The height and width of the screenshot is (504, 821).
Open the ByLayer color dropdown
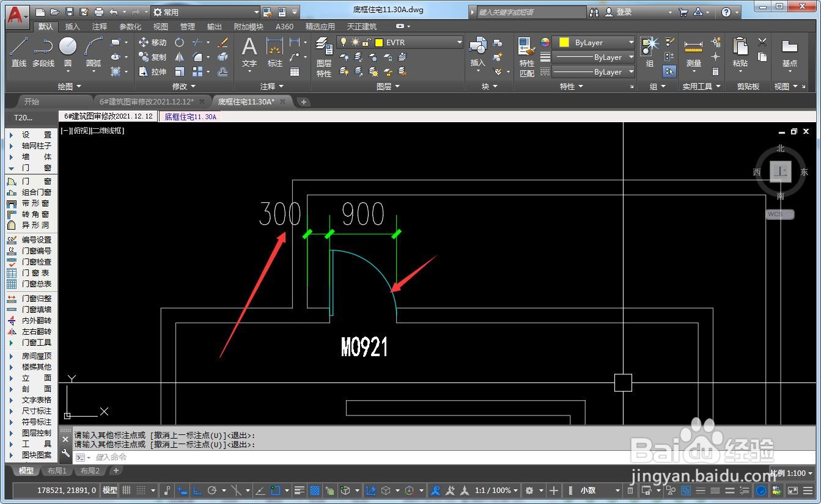point(594,42)
